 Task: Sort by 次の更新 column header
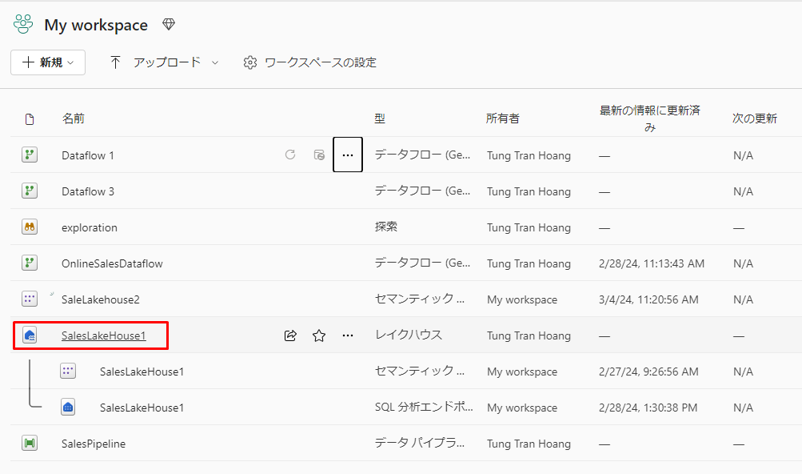click(x=754, y=119)
